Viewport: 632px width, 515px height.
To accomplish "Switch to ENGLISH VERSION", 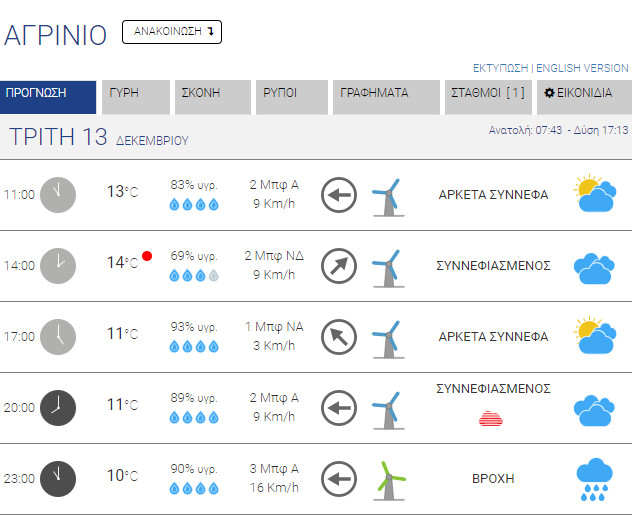I will tap(582, 68).
